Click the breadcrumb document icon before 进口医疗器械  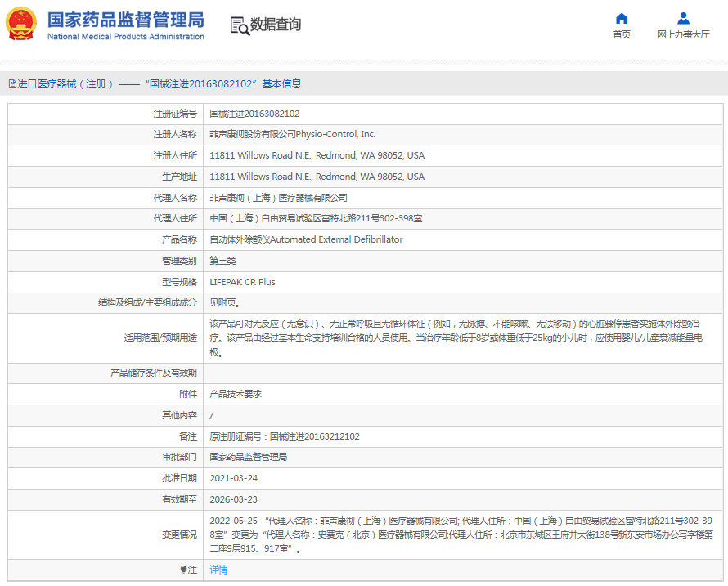12,84
